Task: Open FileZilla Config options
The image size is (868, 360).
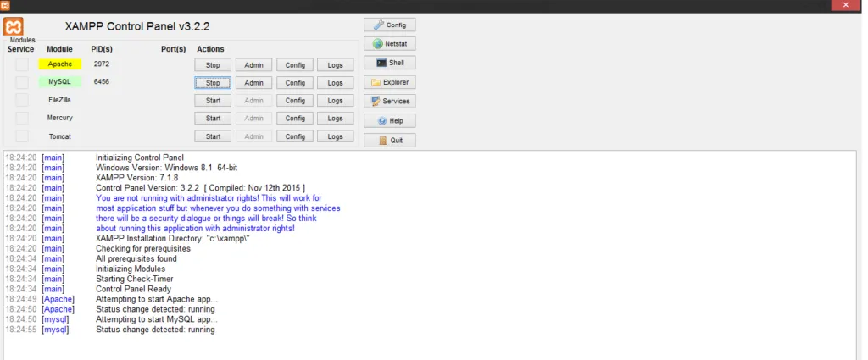Action: click(295, 101)
